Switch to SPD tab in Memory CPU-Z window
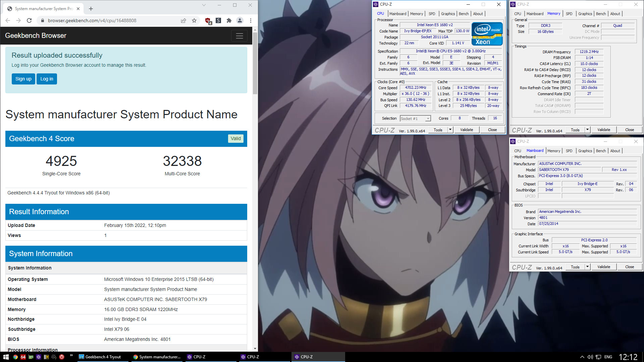 tap(569, 14)
